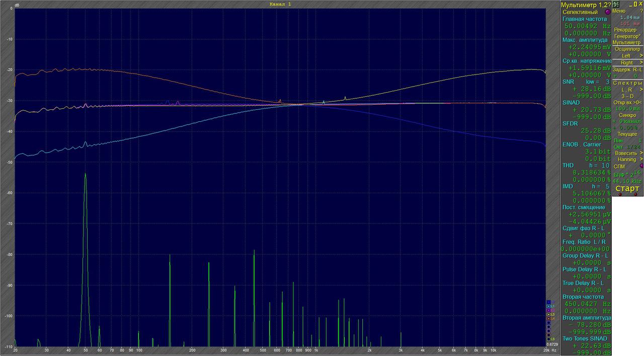644x356 pixels.
Task: Open the Осциллогр (oscilloscope) view
Action: [x=628, y=49]
